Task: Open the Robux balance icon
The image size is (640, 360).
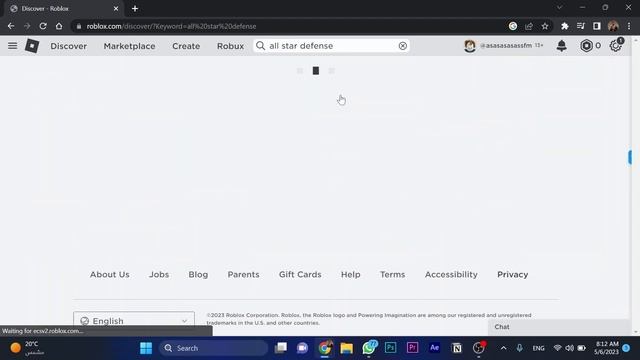Action: (x=587, y=46)
